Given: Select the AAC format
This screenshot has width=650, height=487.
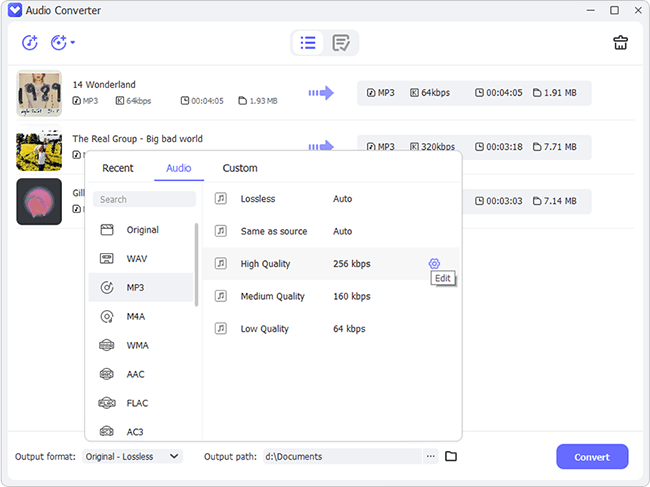Looking at the screenshot, I should (x=141, y=374).
